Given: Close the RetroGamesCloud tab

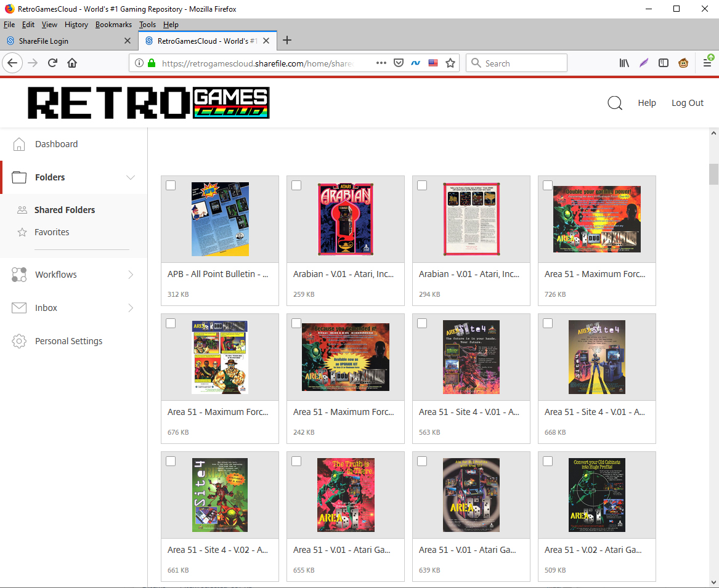Looking at the screenshot, I should pos(266,41).
